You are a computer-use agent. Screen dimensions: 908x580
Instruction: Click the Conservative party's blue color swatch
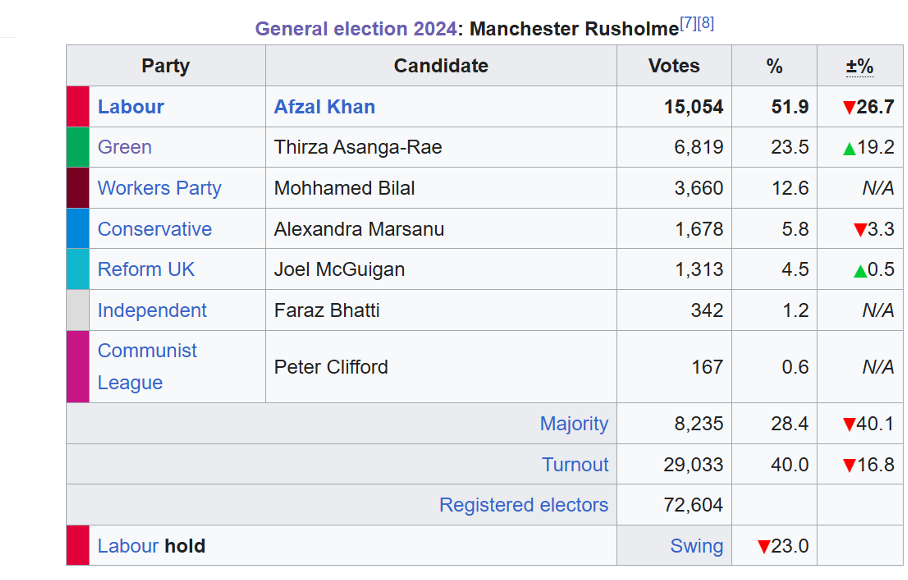78,229
